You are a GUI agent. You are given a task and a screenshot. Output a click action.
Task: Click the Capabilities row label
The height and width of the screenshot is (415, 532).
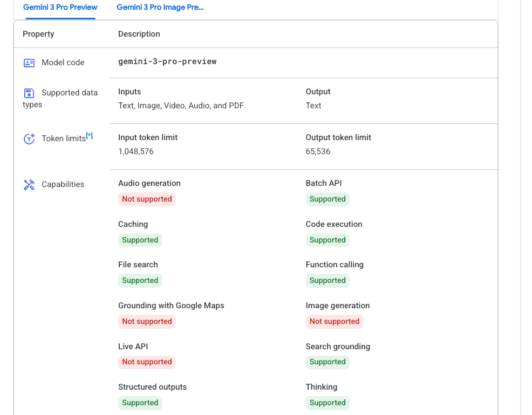point(63,184)
